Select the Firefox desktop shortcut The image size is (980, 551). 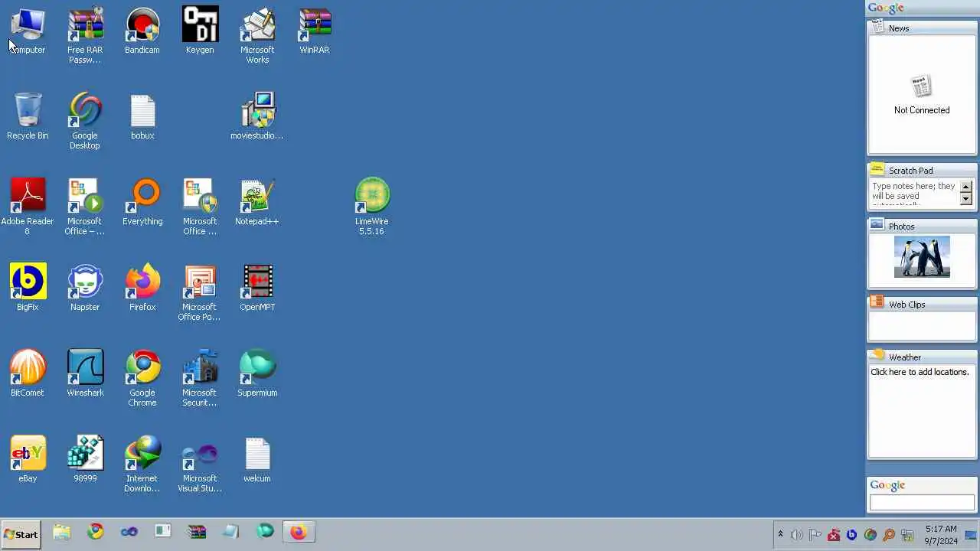pyautogui.click(x=142, y=288)
